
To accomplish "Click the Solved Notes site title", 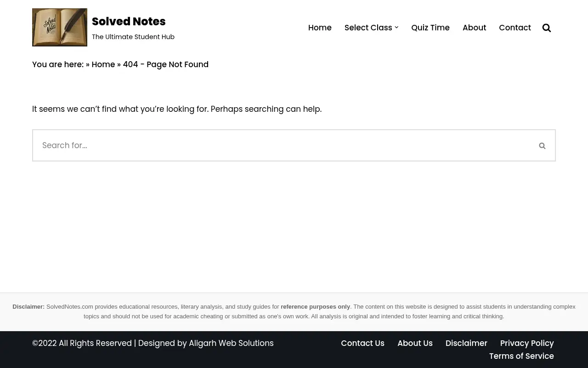I will tap(129, 22).
